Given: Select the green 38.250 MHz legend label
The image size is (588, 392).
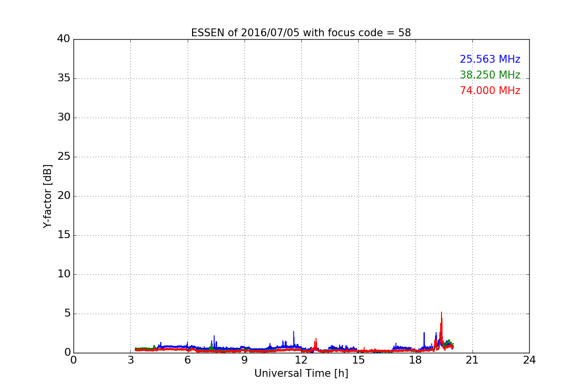Looking at the screenshot, I should pos(490,75).
